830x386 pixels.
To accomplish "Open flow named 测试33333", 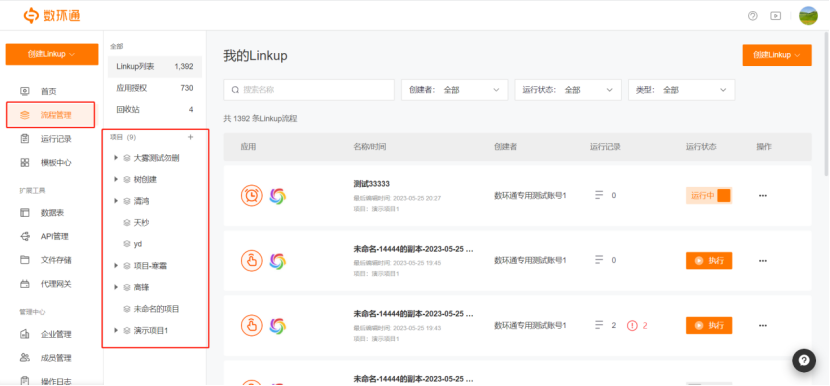I will coord(372,184).
